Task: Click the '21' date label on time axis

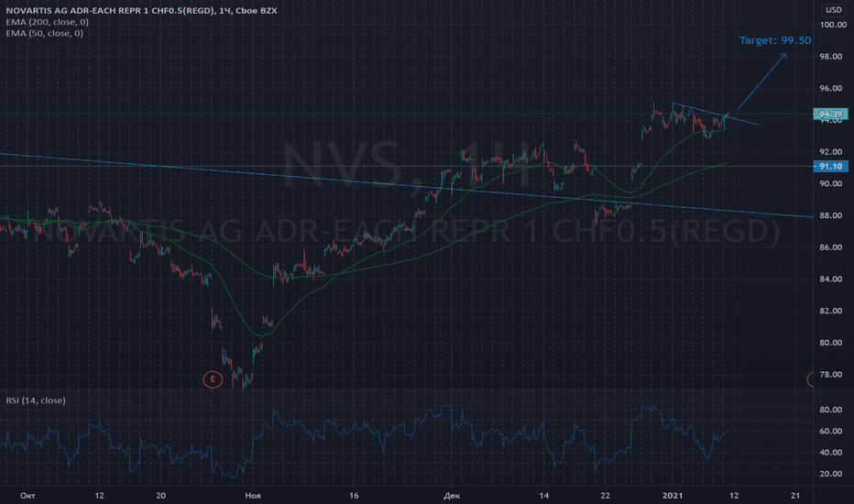Action: pyautogui.click(x=795, y=496)
